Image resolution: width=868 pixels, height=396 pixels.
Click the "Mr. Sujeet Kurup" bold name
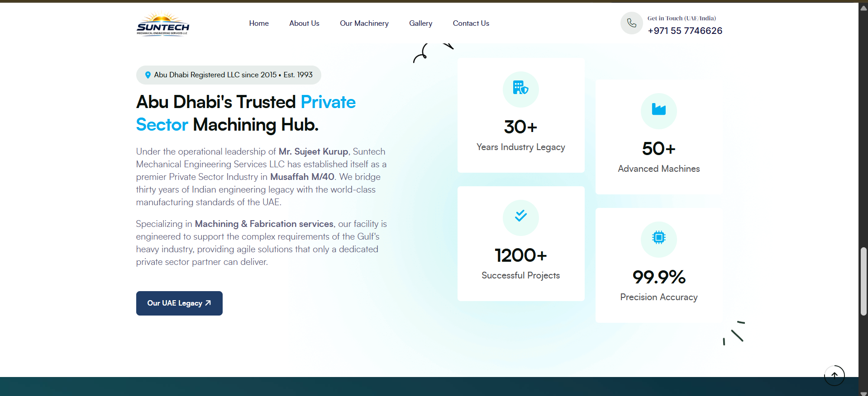click(313, 151)
